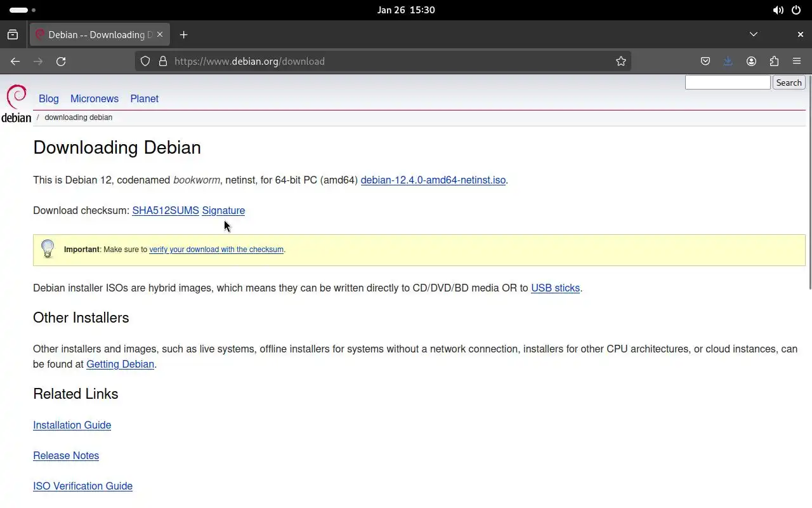
Task: Click the Search button
Action: coord(789,83)
